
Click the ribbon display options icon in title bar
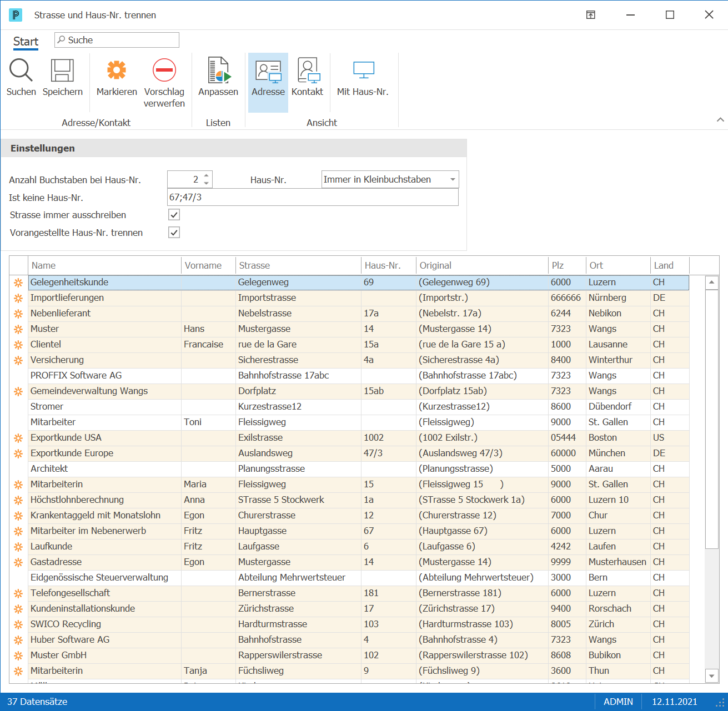click(591, 15)
